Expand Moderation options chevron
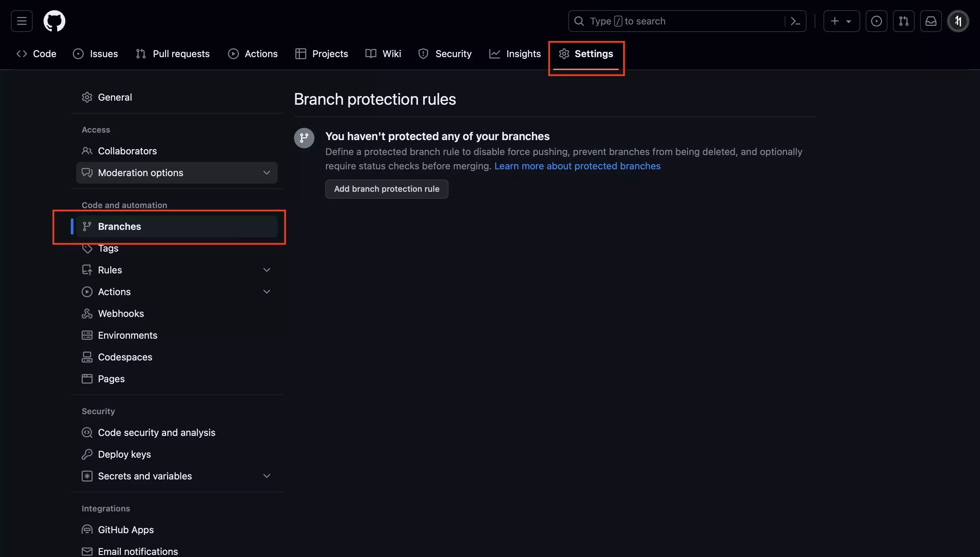The image size is (980, 557). [267, 172]
